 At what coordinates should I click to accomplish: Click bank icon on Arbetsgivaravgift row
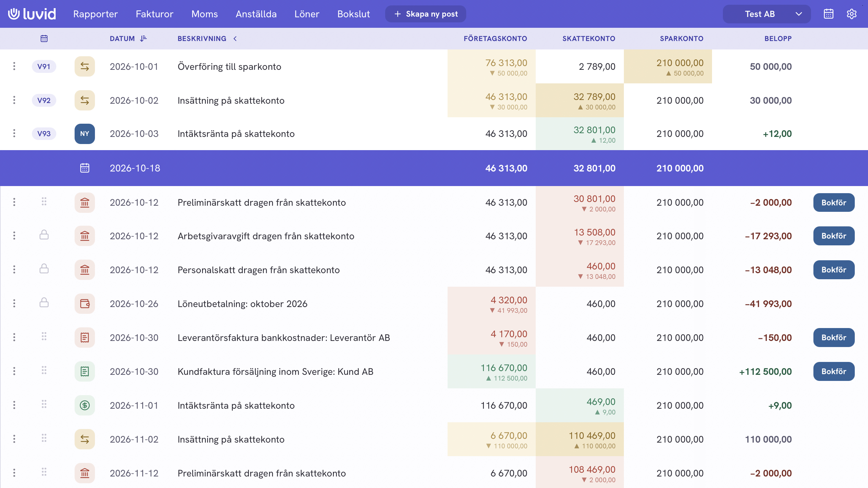tap(85, 236)
